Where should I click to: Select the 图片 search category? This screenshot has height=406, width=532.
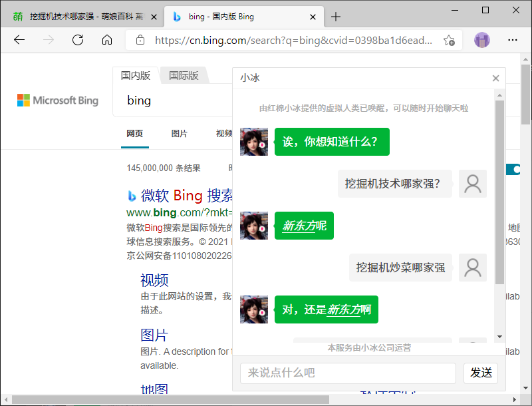[x=180, y=134]
